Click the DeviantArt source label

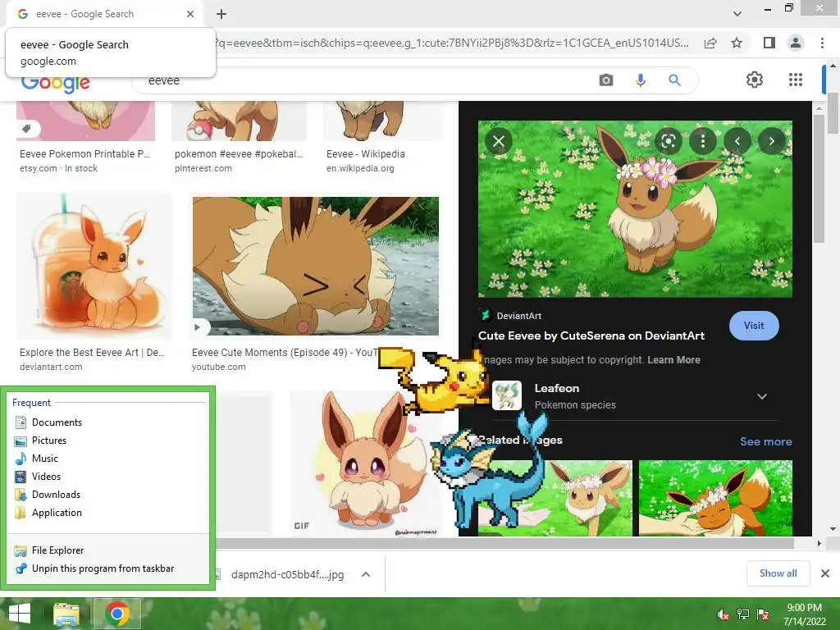click(x=518, y=316)
